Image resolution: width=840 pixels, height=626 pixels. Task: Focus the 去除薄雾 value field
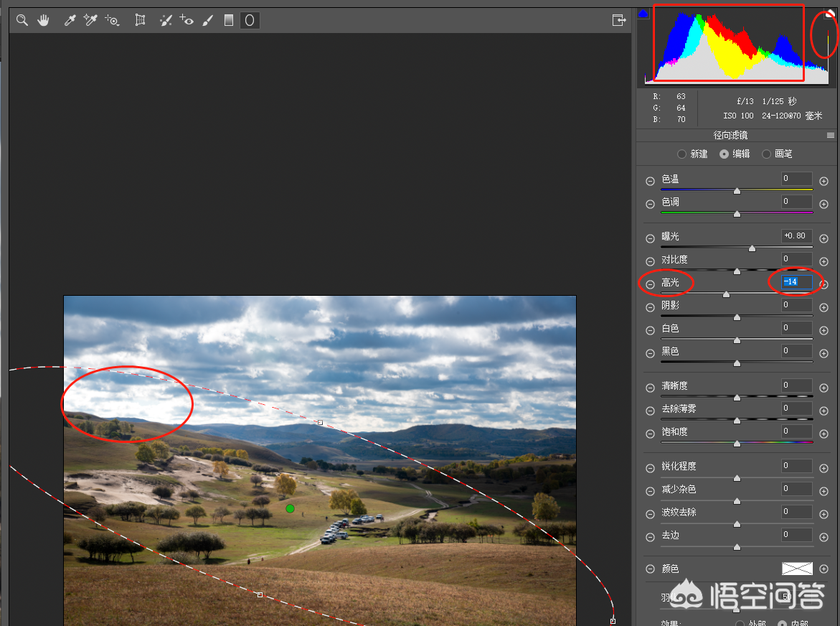(797, 408)
